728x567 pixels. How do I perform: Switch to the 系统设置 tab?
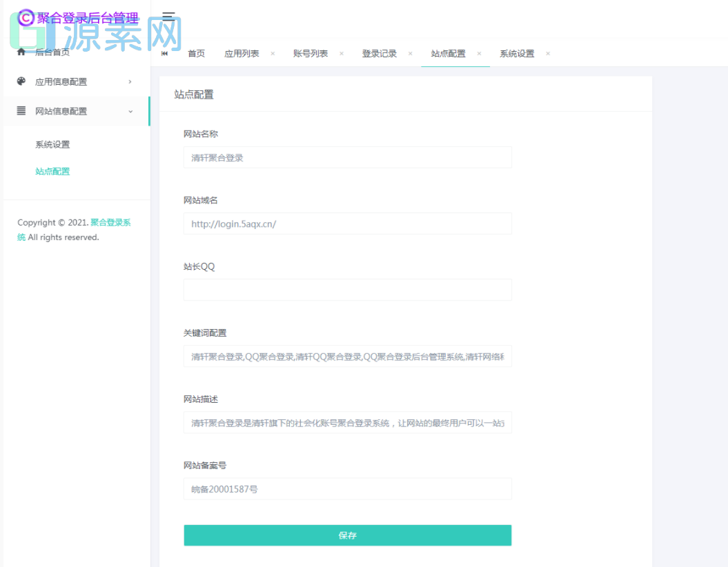(x=517, y=52)
